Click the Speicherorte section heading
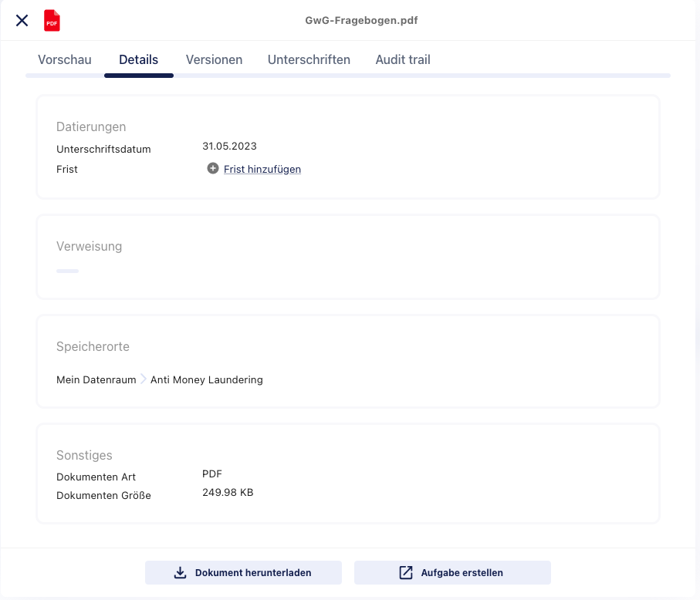The image size is (700, 600). pos(93,346)
